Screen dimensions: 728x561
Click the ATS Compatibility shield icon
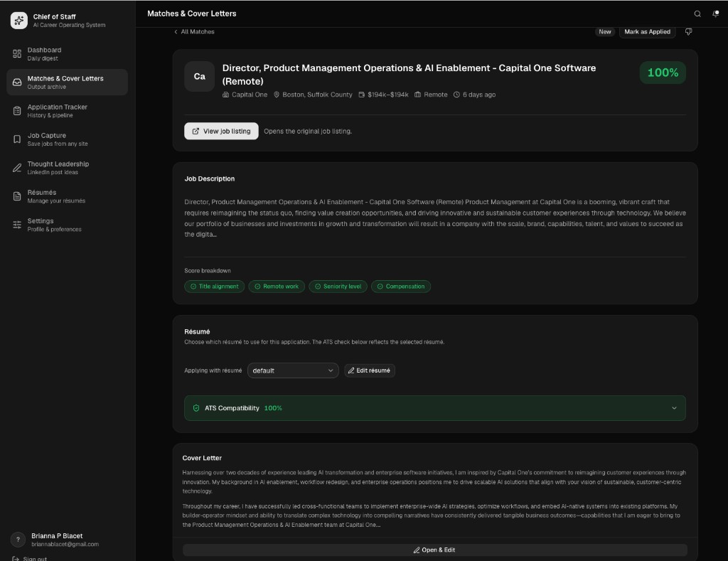pos(196,408)
